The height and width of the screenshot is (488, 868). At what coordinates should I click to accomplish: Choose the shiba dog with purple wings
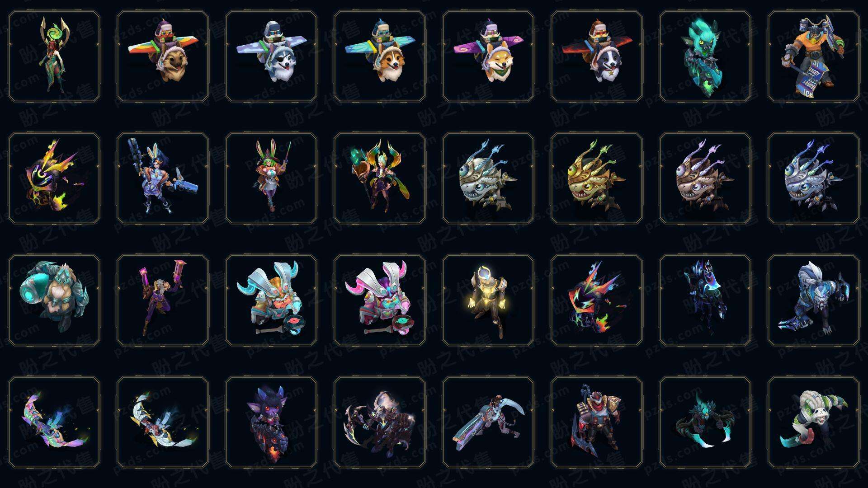[x=488, y=56]
